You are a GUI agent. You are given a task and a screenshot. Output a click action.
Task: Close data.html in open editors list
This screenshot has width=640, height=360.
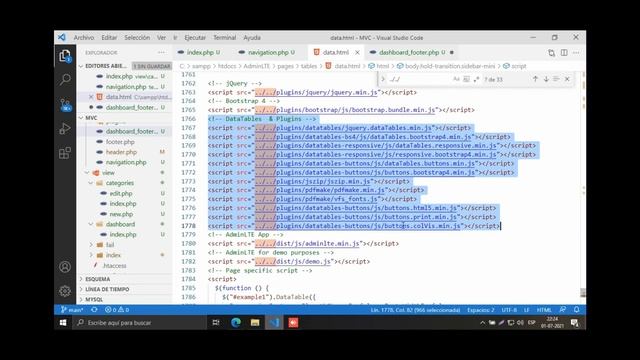pyautogui.click(x=91, y=97)
